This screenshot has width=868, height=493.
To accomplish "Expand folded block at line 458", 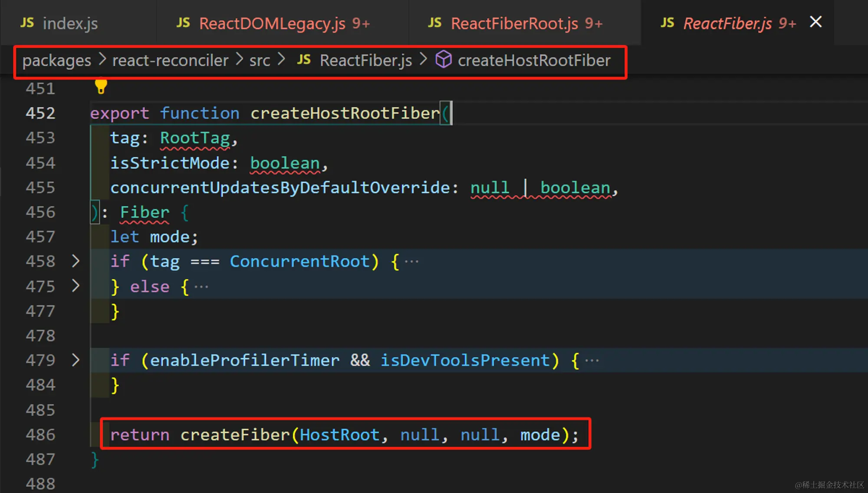I will [76, 261].
